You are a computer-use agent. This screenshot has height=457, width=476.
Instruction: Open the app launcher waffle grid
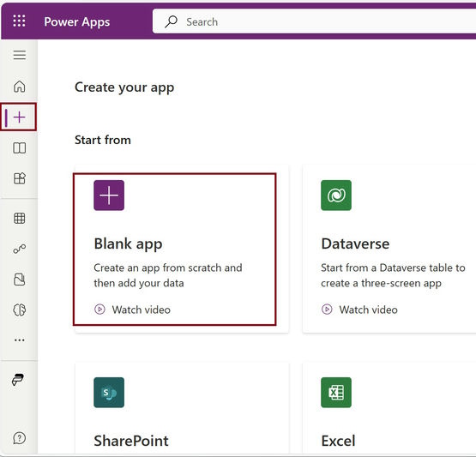click(x=19, y=21)
